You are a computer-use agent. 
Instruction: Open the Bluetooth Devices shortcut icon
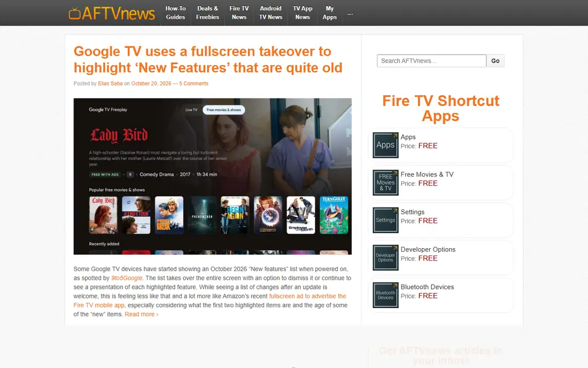pos(385,295)
